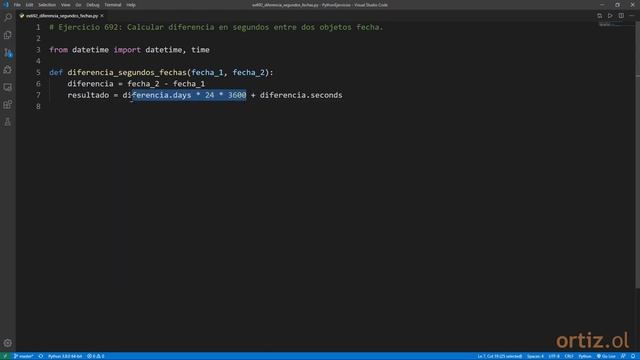The width and height of the screenshot is (640, 360).
Task: Open the Edit menu
Action: (29, 5)
